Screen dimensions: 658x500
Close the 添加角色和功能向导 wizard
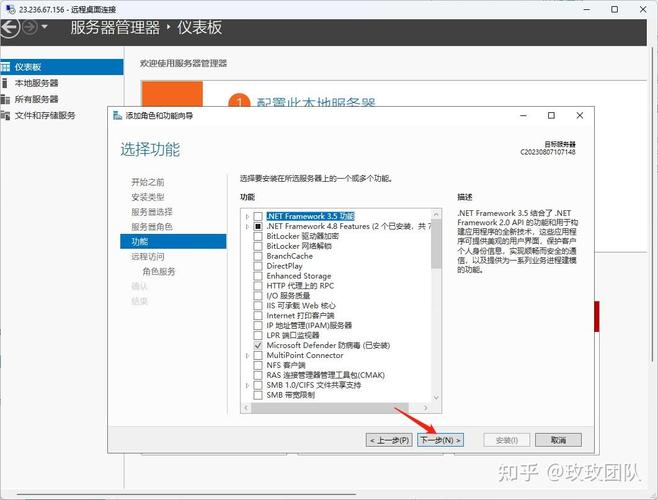coord(580,115)
